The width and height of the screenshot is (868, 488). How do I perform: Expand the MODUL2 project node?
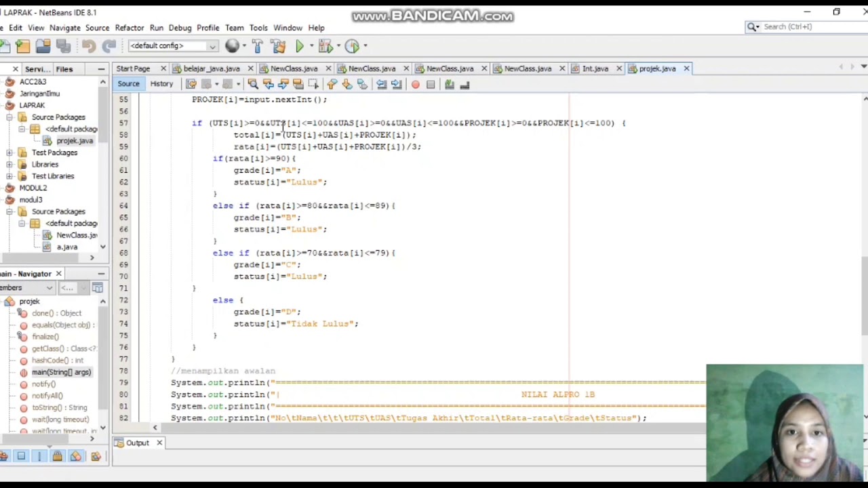(9, 188)
